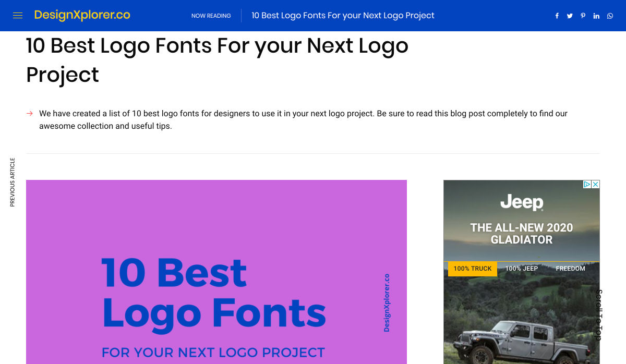Image resolution: width=626 pixels, height=364 pixels.
Task: Select the 100% TRUCK ad tab
Action: pos(473,269)
